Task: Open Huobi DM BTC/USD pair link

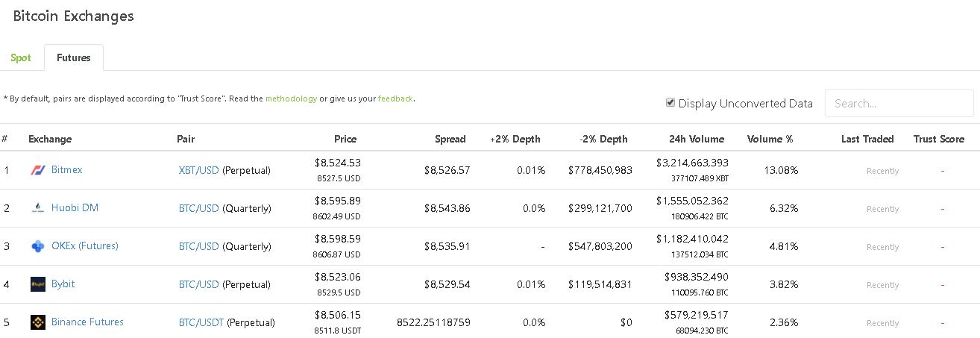Action: (x=199, y=208)
